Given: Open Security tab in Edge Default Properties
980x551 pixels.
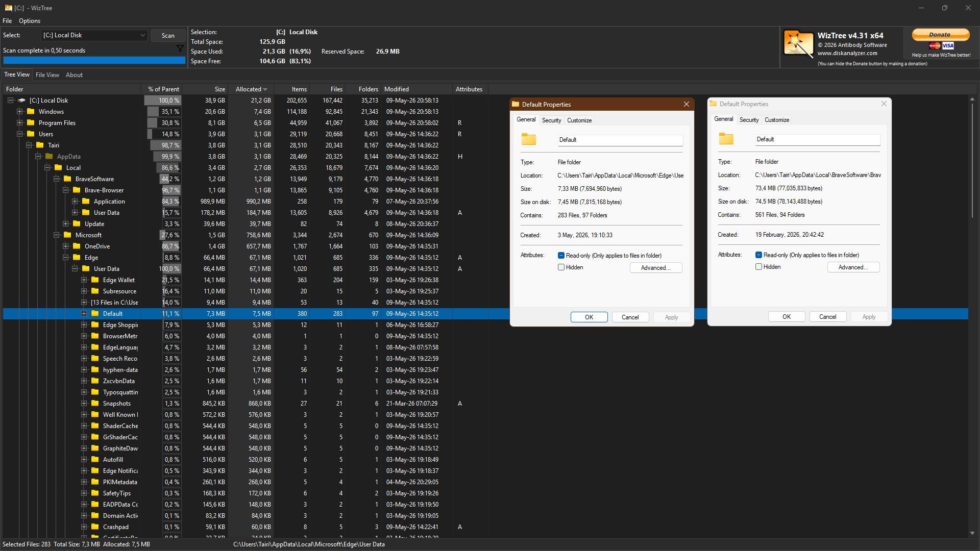Looking at the screenshot, I should pyautogui.click(x=551, y=120).
